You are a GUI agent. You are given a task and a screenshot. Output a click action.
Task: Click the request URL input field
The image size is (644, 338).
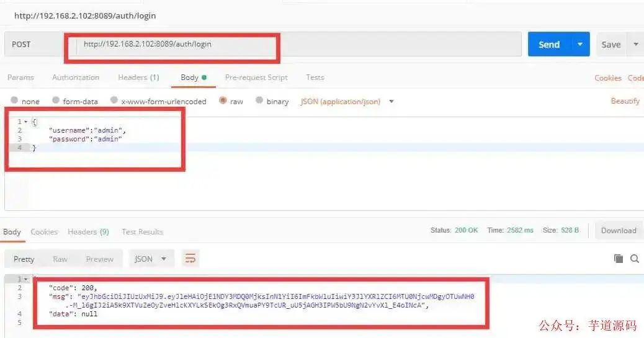pyautogui.click(x=298, y=45)
